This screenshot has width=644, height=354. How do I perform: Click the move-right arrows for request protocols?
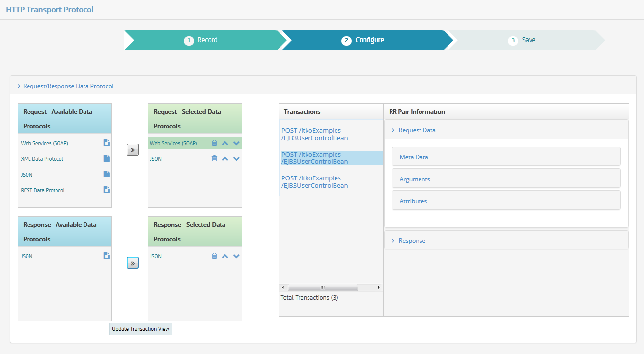tap(132, 149)
